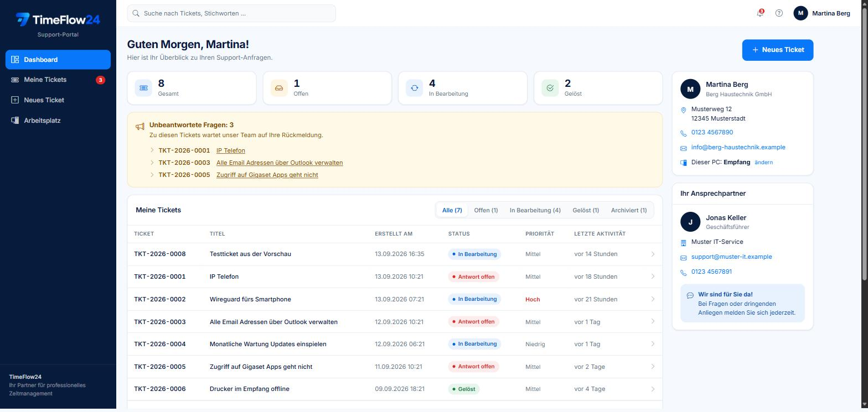Click the building icon beside Muster IT-Service
The height and width of the screenshot is (412, 868).
683,243
